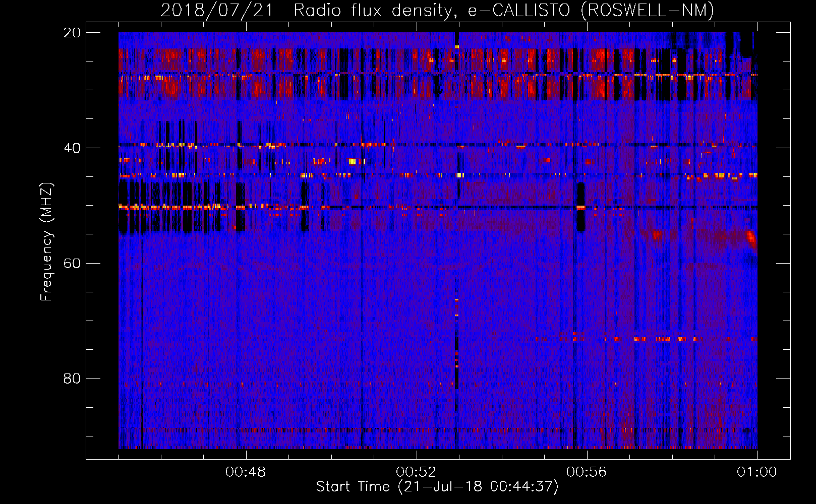
Task: Click the 'Frequency (MHZ)' axis title
Action: [46, 242]
